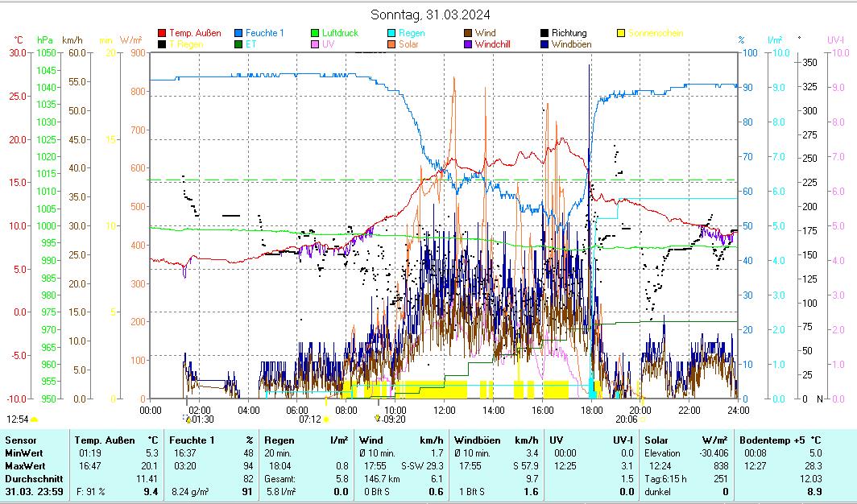The image size is (857, 504).
Task: Click the black Richtung legend swatch
Action: tap(544, 33)
